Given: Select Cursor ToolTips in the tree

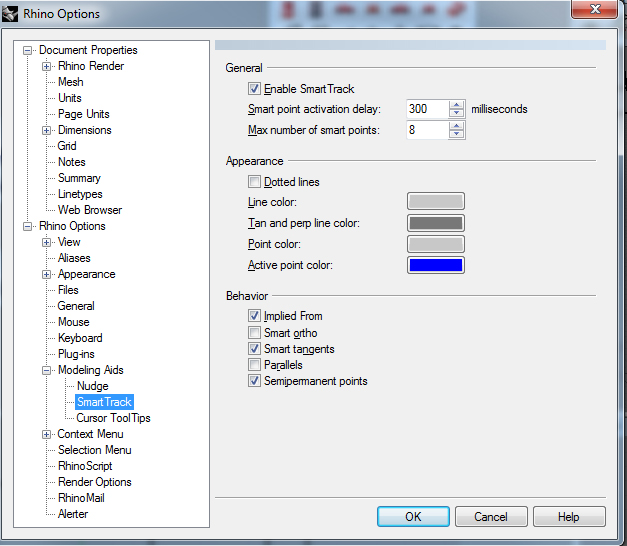Looking at the screenshot, I should 113,418.
